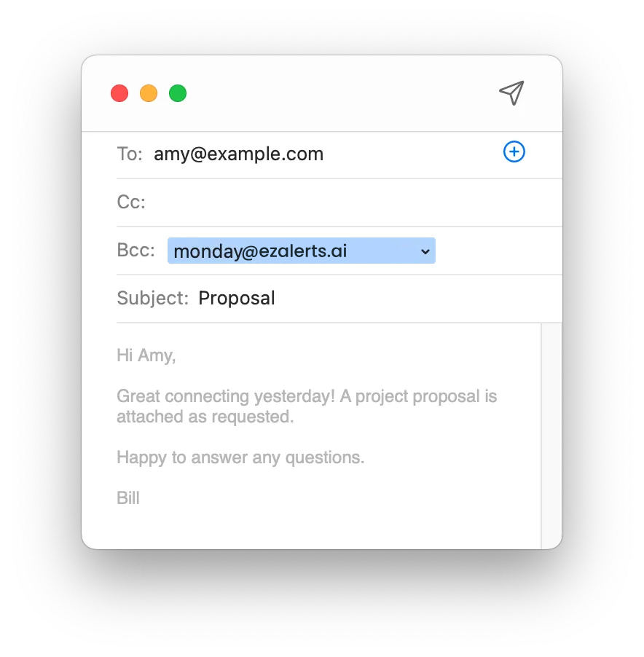Click the "To:" field label
Screen dimensions: 644x657
pos(130,154)
